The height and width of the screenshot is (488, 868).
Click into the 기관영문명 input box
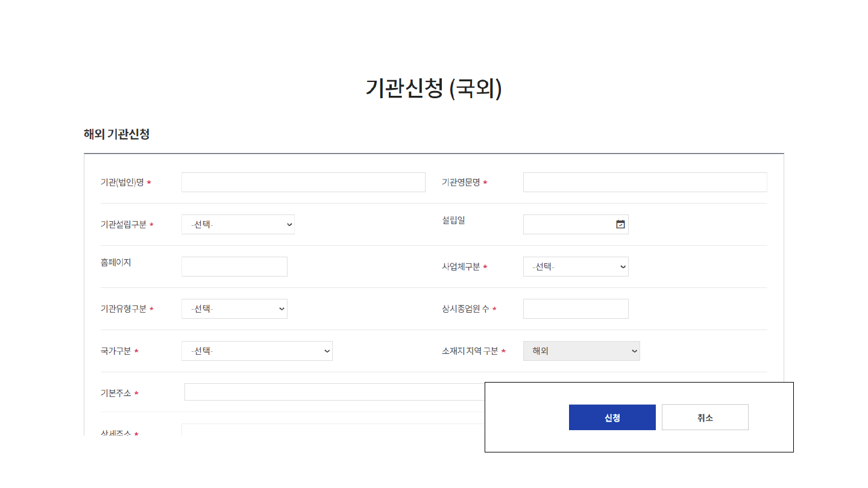(645, 183)
